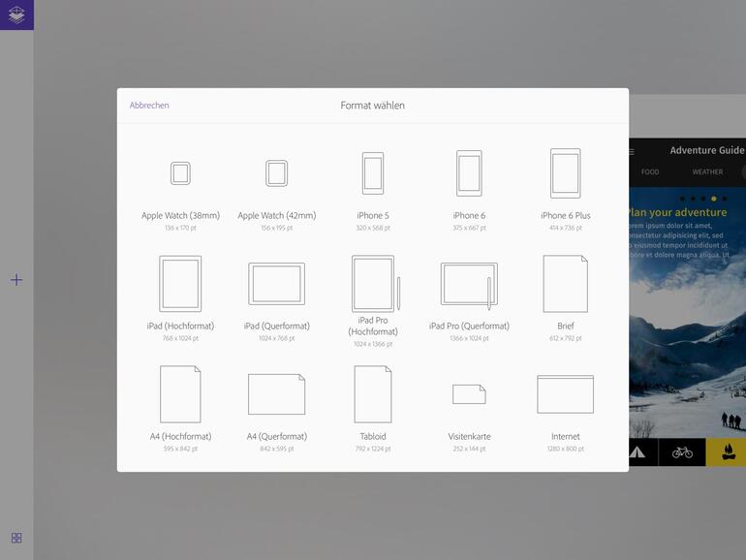Image resolution: width=746 pixels, height=560 pixels.
Task: Click the yellow carousel page dot
Action: (x=714, y=199)
